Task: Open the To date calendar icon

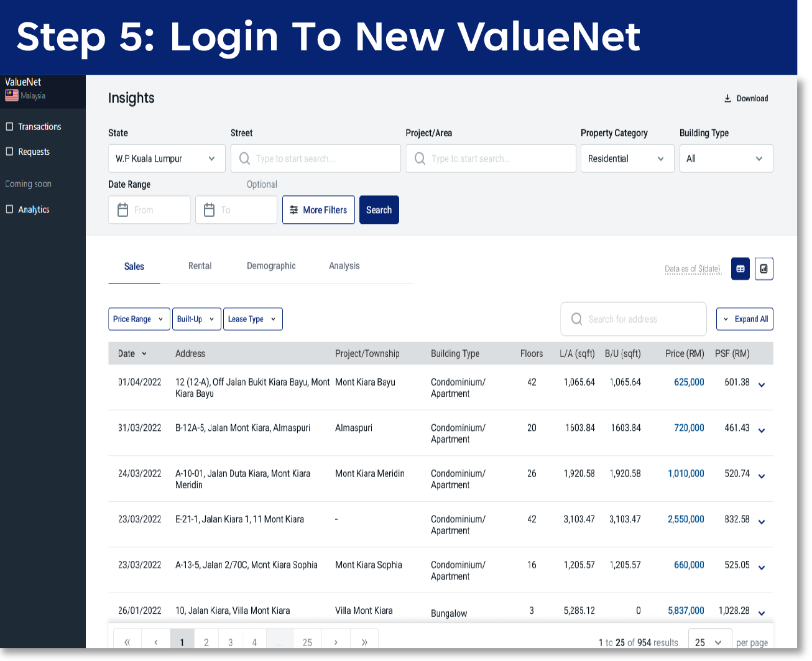Action: click(210, 210)
